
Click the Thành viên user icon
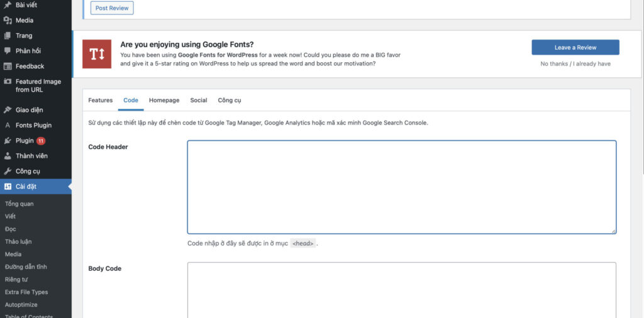pyautogui.click(x=8, y=156)
